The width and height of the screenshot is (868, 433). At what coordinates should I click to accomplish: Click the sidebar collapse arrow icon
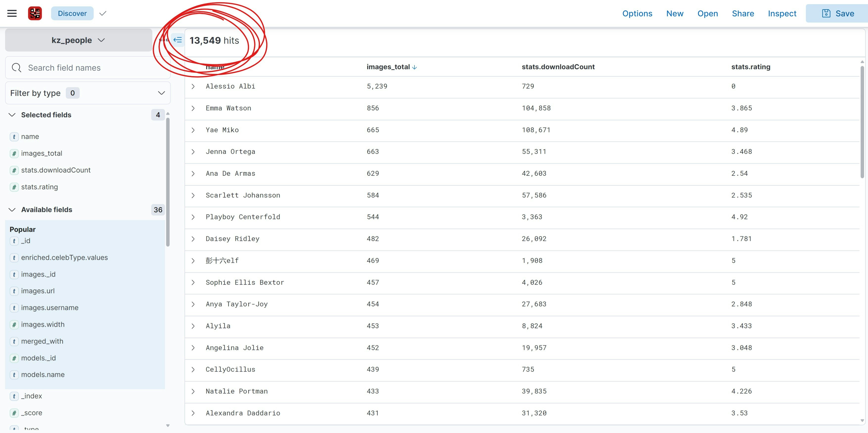tap(178, 40)
